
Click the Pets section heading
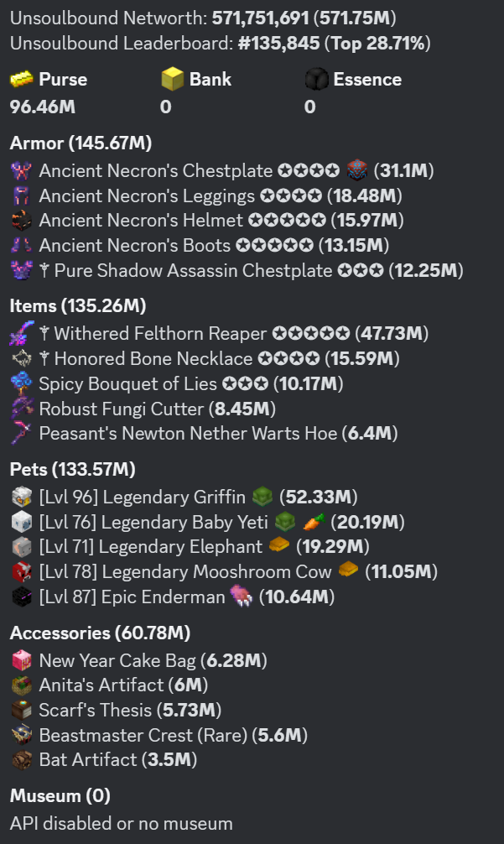tap(72, 469)
